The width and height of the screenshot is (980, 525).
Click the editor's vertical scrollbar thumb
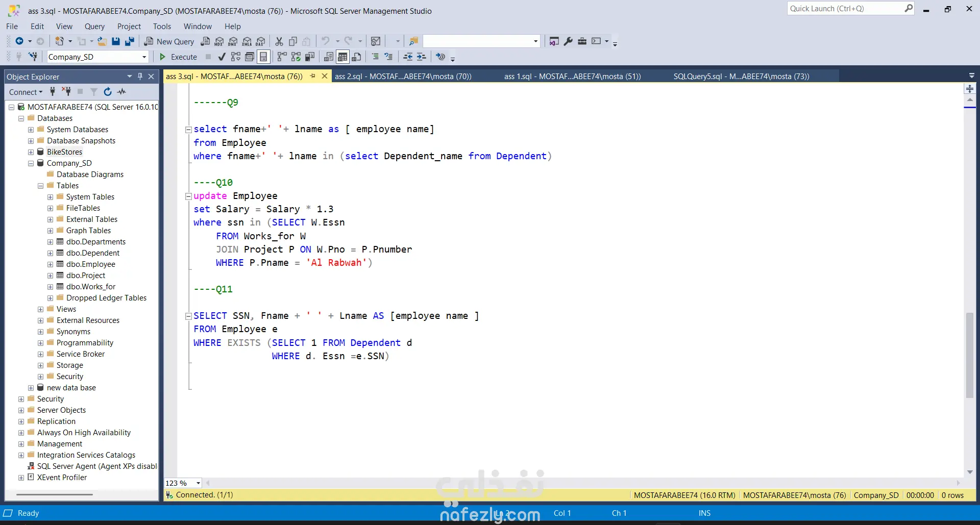pos(970,355)
